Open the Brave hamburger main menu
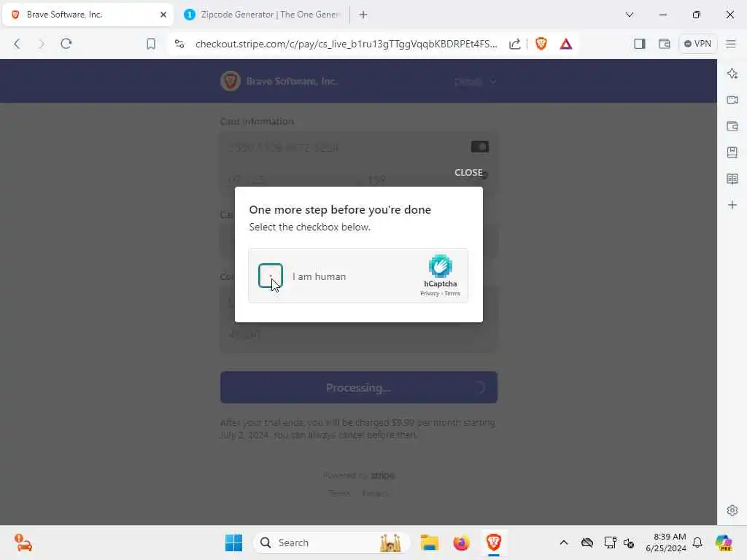747x560 pixels. [x=731, y=44]
